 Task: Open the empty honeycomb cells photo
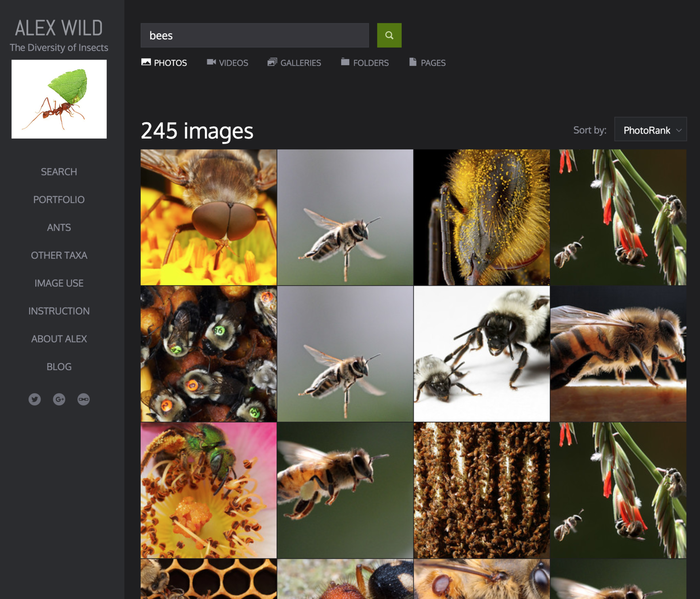click(209, 579)
